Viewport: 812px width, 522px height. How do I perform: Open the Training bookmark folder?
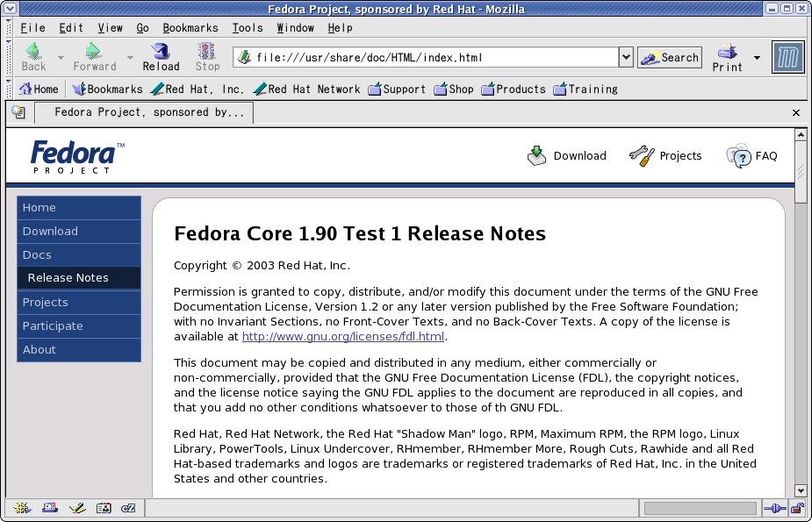click(586, 89)
